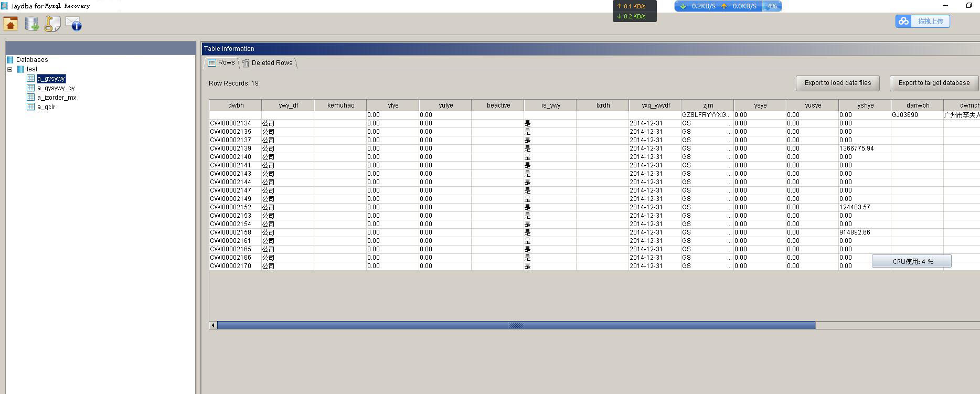This screenshot has width=980, height=394.
Task: Click the ywy_df column header
Action: [x=288, y=105]
